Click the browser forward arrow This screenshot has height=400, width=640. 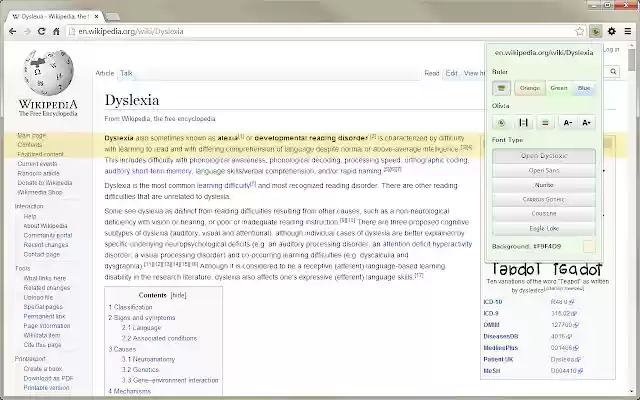(27, 31)
